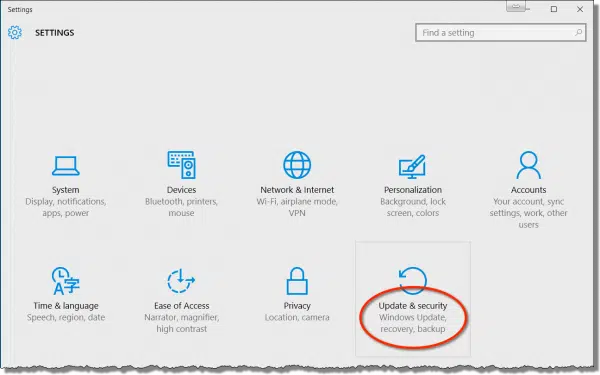This screenshot has width=600, height=375.
Task: Click 'Bluetooth, printers, mouse' description
Action: [181, 207]
